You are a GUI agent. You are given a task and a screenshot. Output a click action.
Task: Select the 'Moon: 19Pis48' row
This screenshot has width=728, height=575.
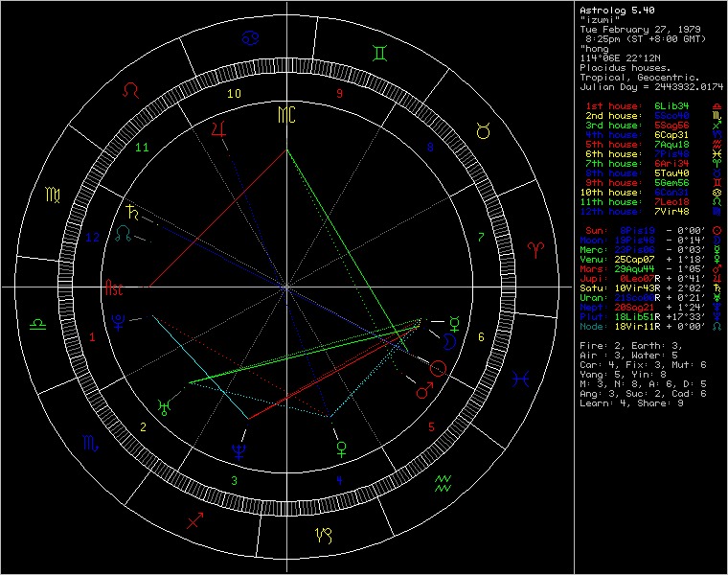651,241
